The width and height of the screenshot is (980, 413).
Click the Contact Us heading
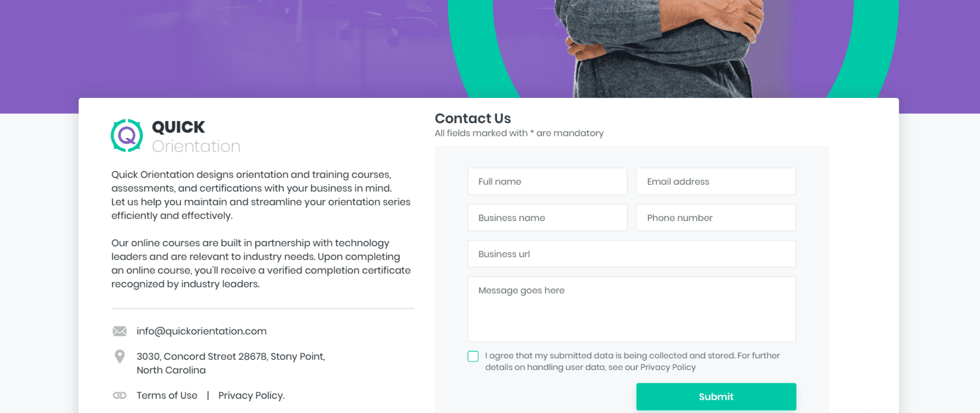472,118
